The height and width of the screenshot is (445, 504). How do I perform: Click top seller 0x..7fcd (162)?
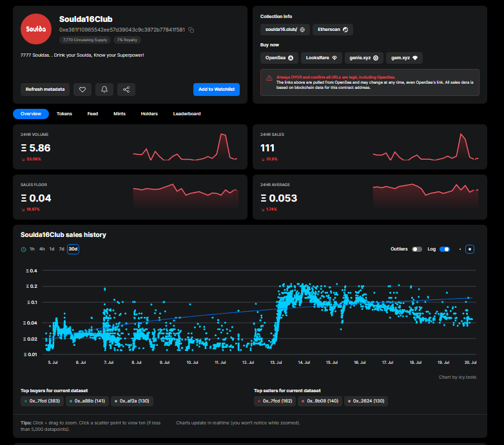click(x=275, y=401)
